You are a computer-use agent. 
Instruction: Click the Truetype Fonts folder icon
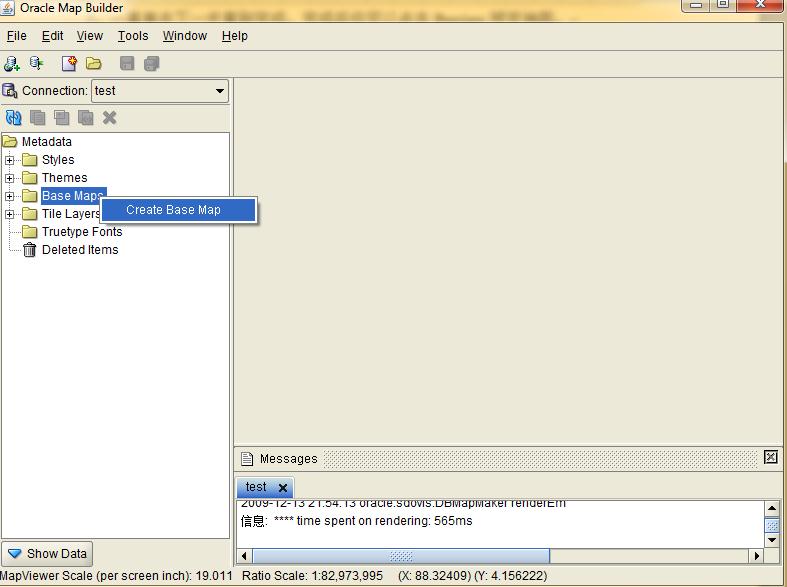coord(30,232)
